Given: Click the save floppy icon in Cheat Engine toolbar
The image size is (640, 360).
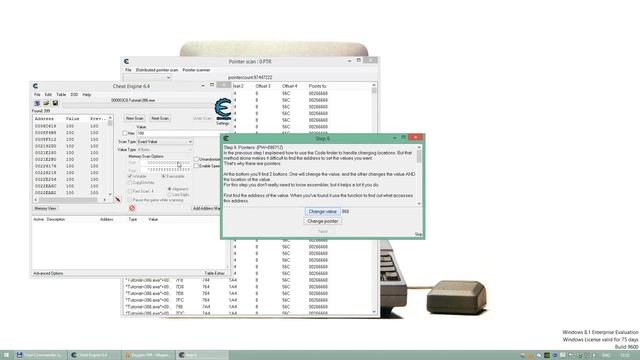Looking at the screenshot, I should [x=55, y=103].
